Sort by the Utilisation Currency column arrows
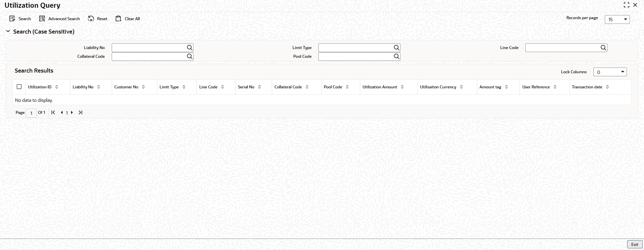 coord(462,87)
